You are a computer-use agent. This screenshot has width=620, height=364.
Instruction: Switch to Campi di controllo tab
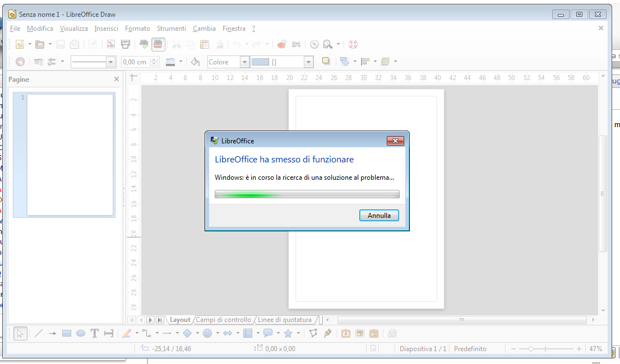click(224, 320)
